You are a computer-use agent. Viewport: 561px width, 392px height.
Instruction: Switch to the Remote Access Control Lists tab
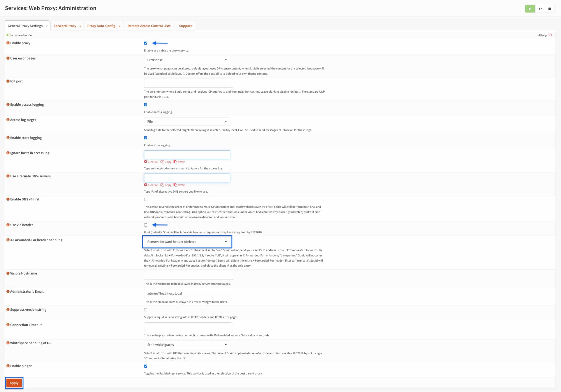click(x=149, y=26)
